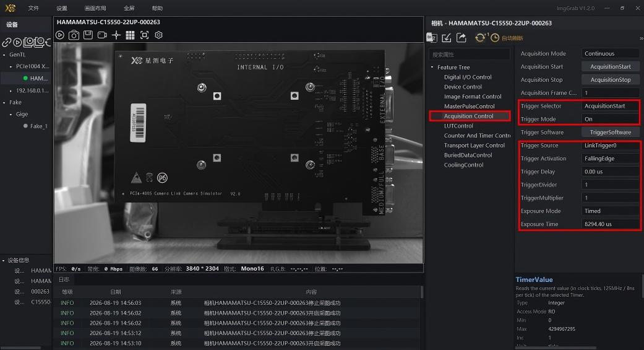The height and width of the screenshot is (350, 644).
Task: Select BuriedDataControl feature
Action: point(468,155)
